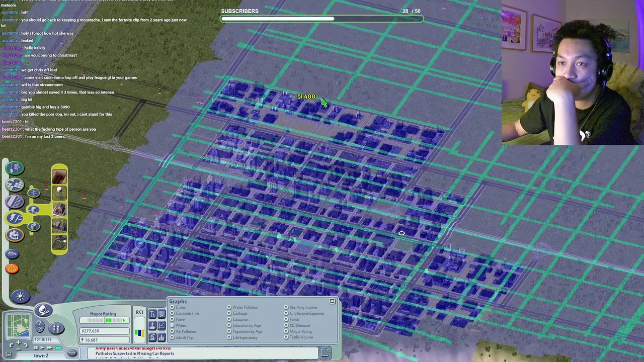This screenshot has width=644, height=362.
Task: Open the news ticker panel icon
Action: [325, 353]
